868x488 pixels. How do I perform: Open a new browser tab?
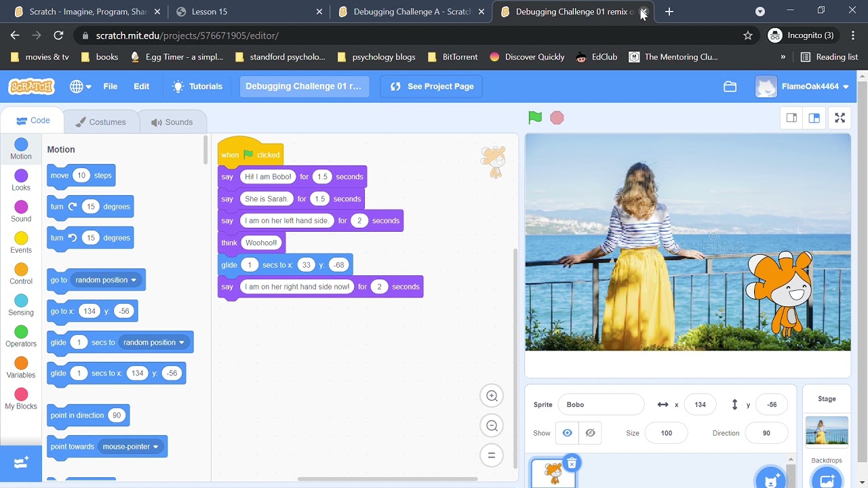[669, 12]
